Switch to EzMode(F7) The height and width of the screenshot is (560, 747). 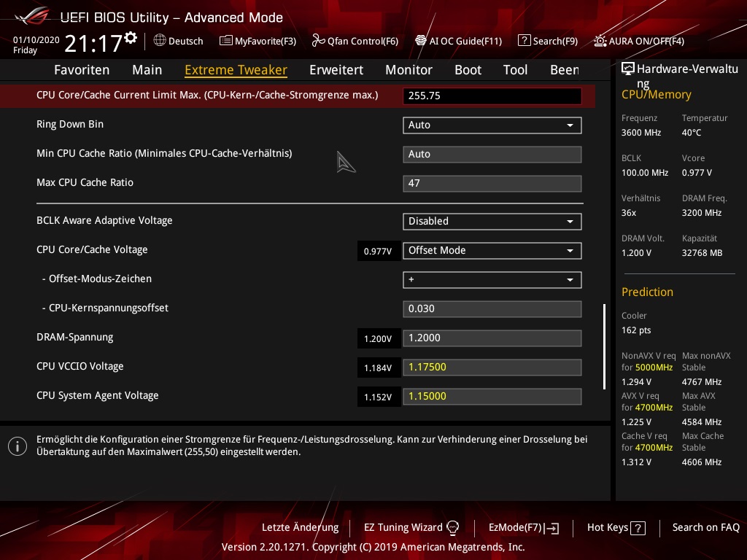click(524, 528)
